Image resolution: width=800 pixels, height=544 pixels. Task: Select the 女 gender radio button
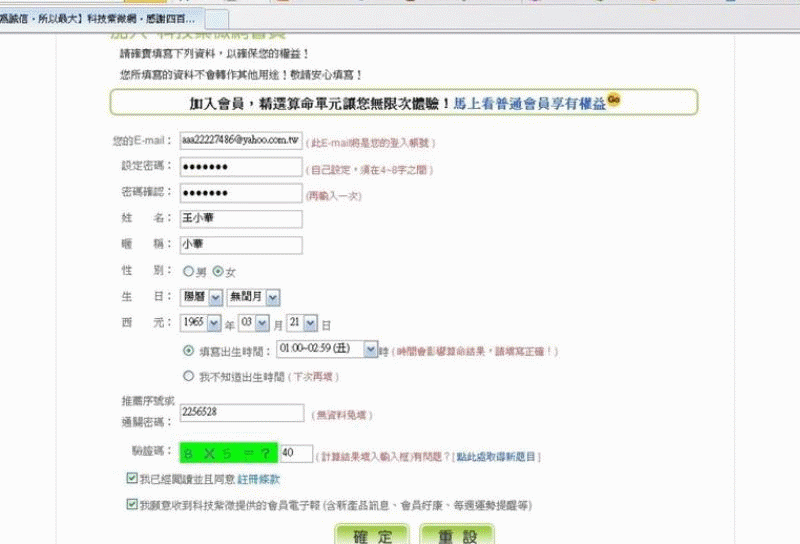click(x=218, y=271)
